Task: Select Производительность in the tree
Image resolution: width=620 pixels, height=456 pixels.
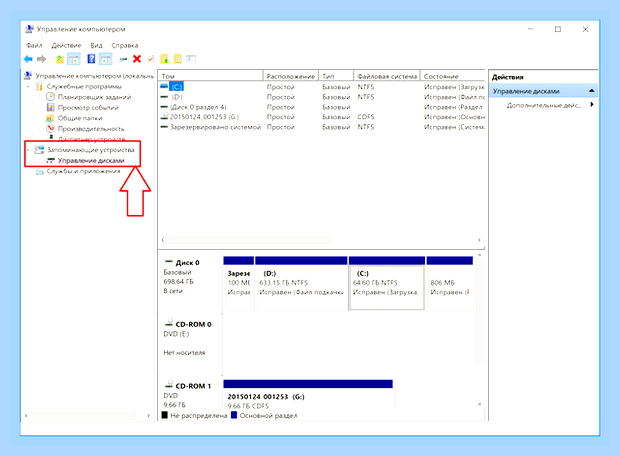Action: point(91,129)
